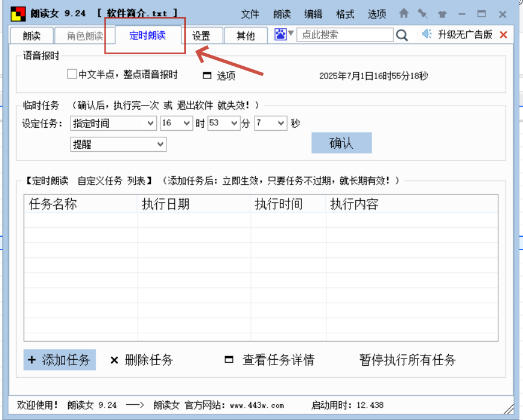Click the 查看任务详情 detail icon
523x420 pixels.
tap(265, 359)
